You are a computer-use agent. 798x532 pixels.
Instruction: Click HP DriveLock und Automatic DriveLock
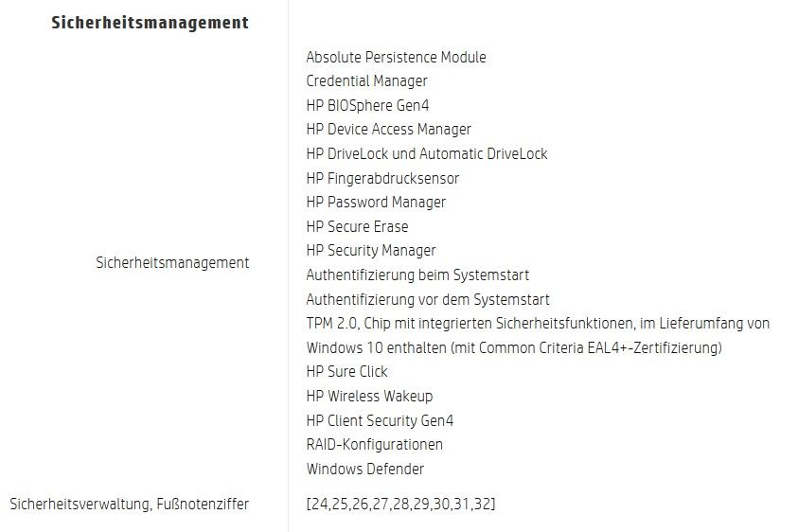tap(426, 153)
